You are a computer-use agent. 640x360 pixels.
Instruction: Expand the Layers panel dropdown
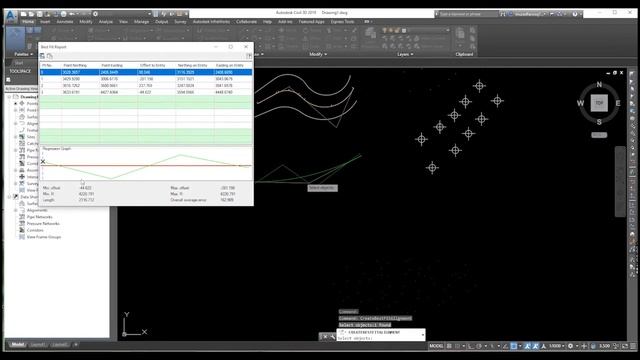click(x=405, y=54)
